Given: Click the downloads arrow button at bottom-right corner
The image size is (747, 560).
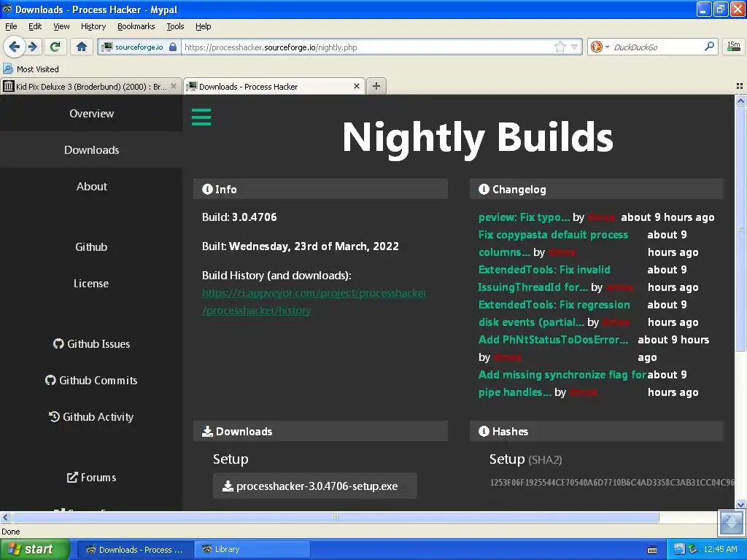Looking at the screenshot, I should coord(731,523).
